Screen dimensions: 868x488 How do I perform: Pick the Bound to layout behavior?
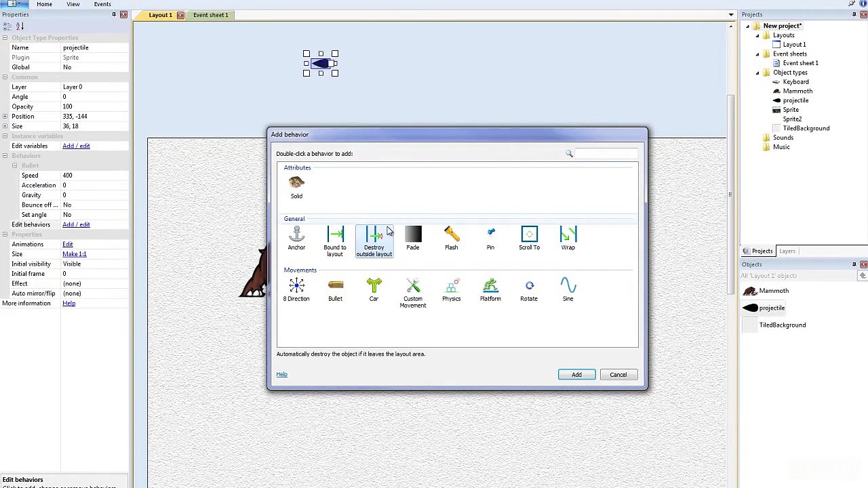pyautogui.click(x=335, y=241)
